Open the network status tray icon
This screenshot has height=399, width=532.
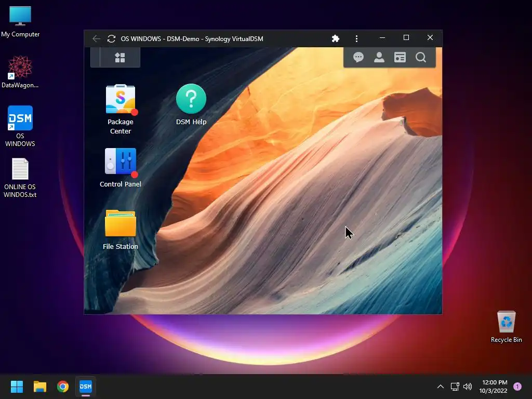coord(455,387)
